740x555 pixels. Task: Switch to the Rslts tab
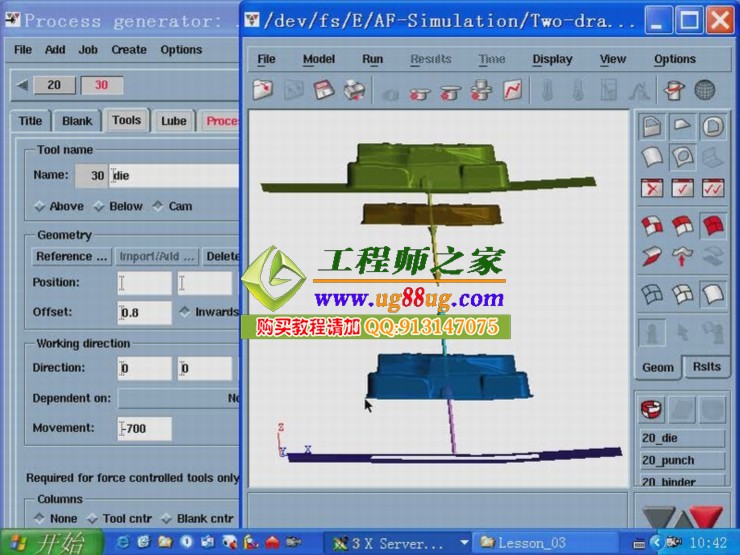click(706, 367)
